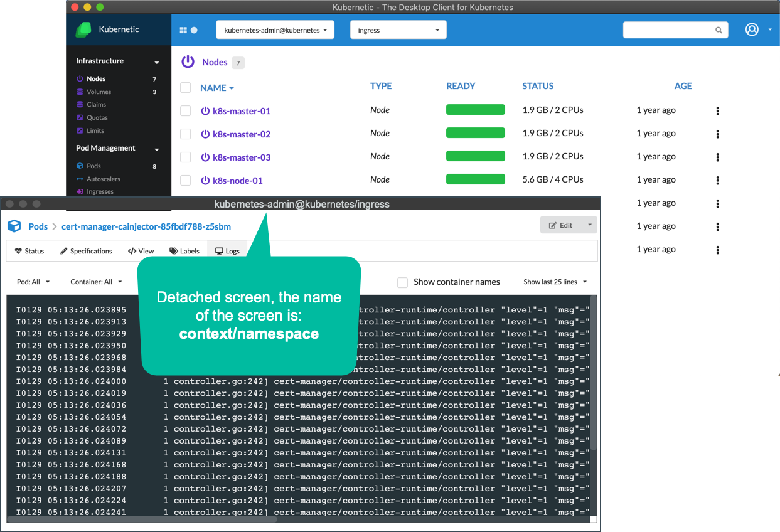Click the Limits sidebar icon
The image size is (780, 532).
pos(80,131)
